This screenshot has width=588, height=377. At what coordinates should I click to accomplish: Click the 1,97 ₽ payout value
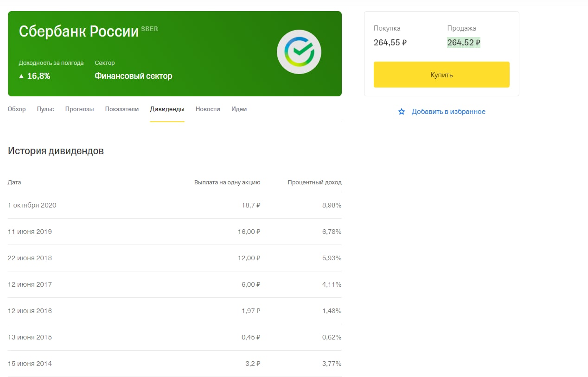click(252, 311)
